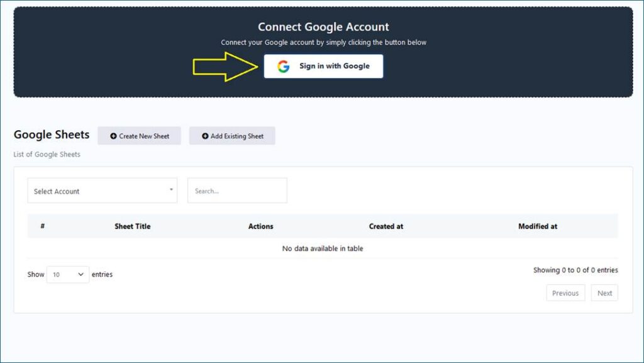Click the Sign in with Google button
This screenshot has width=644, height=363.
pos(323,66)
